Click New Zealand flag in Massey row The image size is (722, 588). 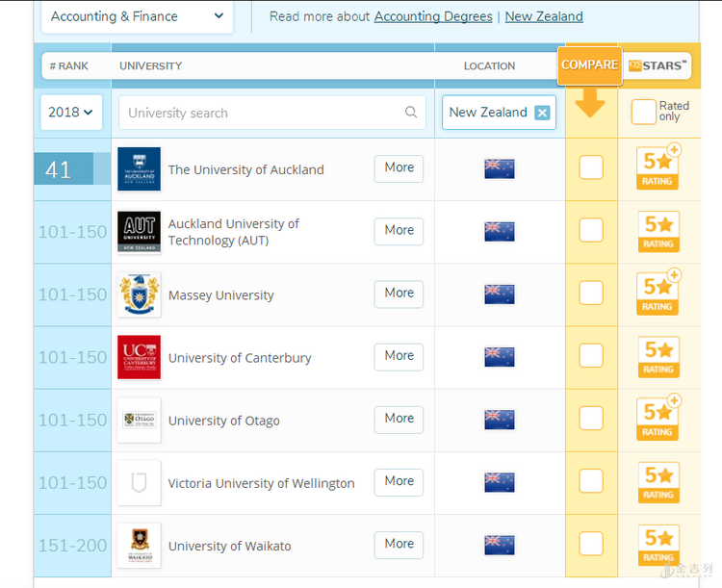500,294
